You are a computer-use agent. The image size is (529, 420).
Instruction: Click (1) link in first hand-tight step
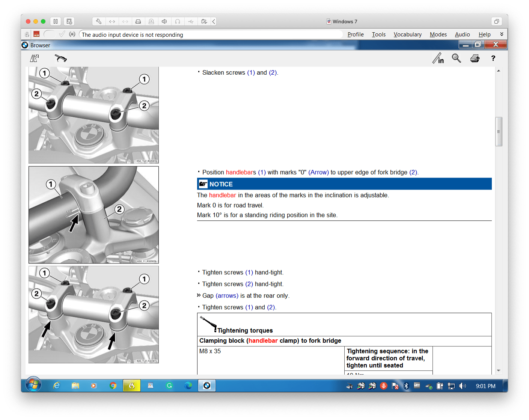[249, 272]
